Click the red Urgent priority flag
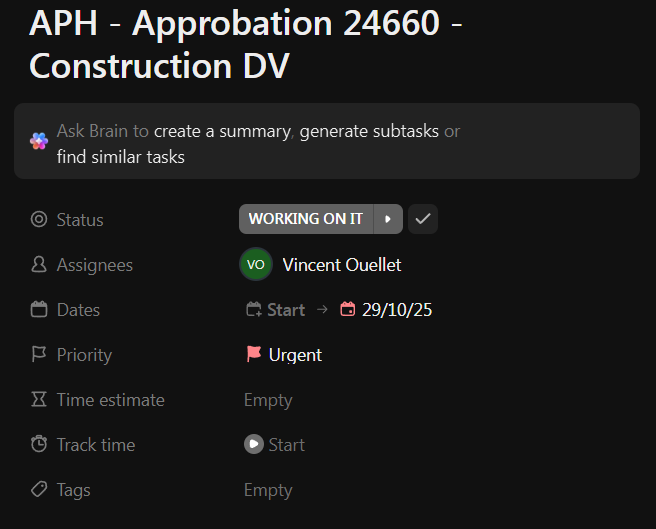 [254, 355]
